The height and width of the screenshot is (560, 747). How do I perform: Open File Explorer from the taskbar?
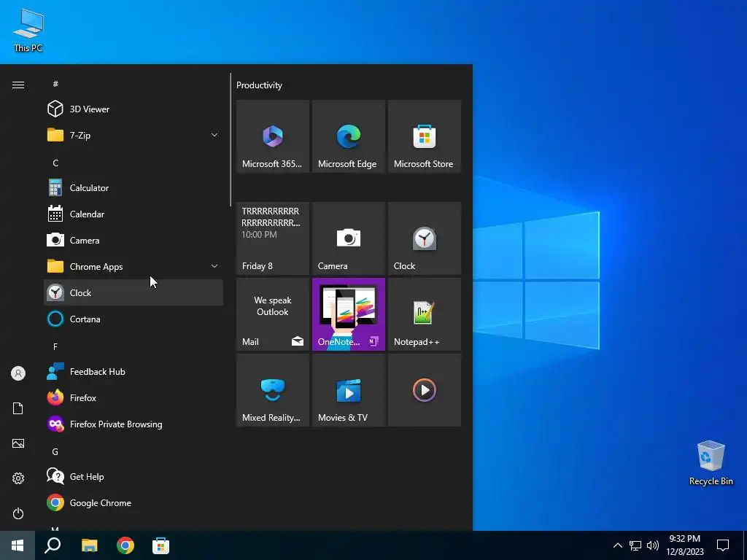coord(89,545)
